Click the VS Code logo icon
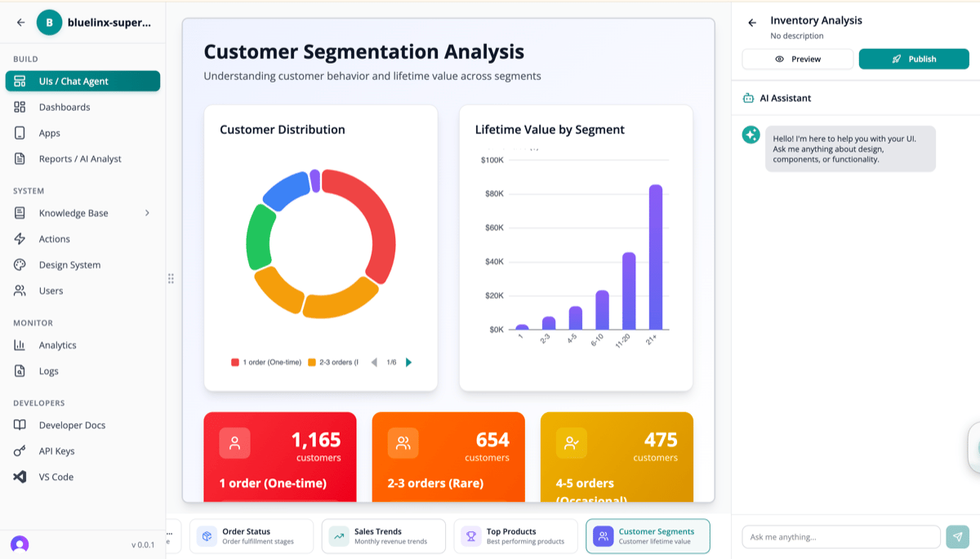 pyautogui.click(x=20, y=477)
